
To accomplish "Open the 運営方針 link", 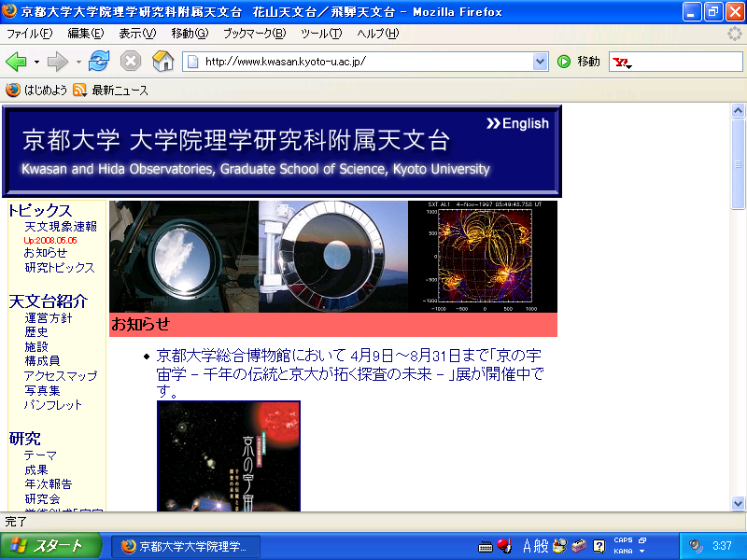I will pos(49,318).
